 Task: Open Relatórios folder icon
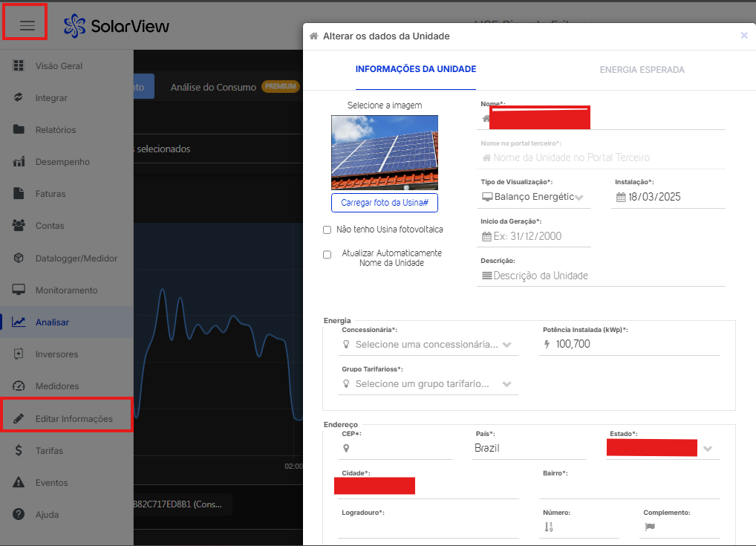tap(19, 130)
